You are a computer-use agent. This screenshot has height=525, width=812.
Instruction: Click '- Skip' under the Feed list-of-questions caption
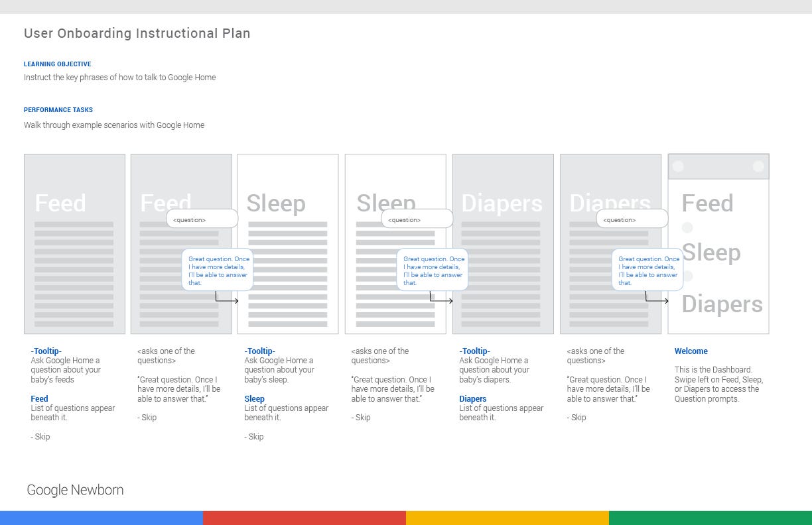click(40, 437)
